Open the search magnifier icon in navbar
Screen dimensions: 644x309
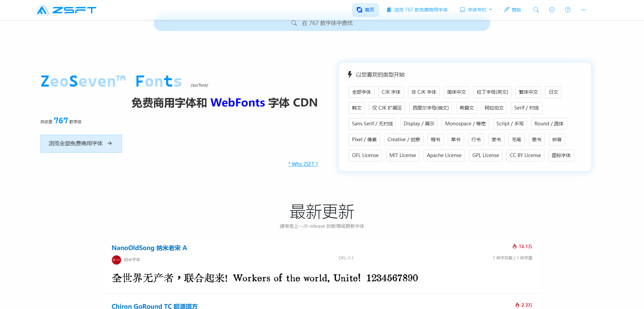coord(536,10)
